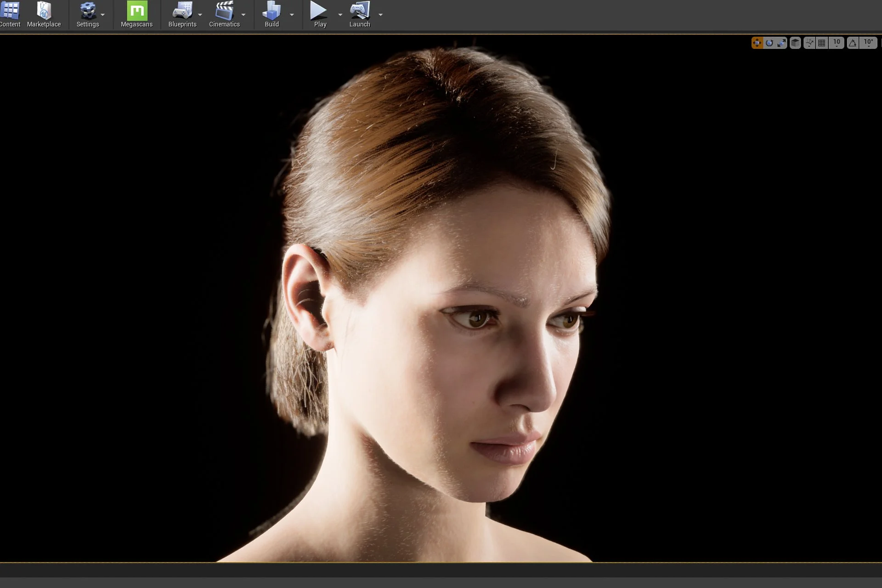Open the grid snap size value 10
Screen dimensions: 882x588
click(837, 43)
